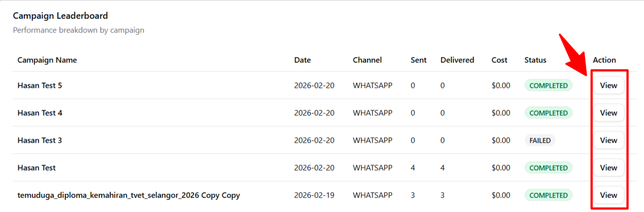
Task: Select the Hasan Test 4 campaign name
Action: point(40,113)
